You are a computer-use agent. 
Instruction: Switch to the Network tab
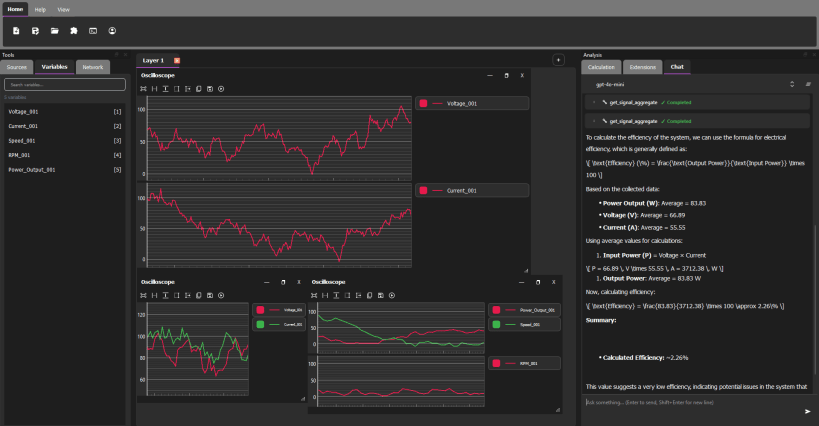pyautogui.click(x=93, y=67)
